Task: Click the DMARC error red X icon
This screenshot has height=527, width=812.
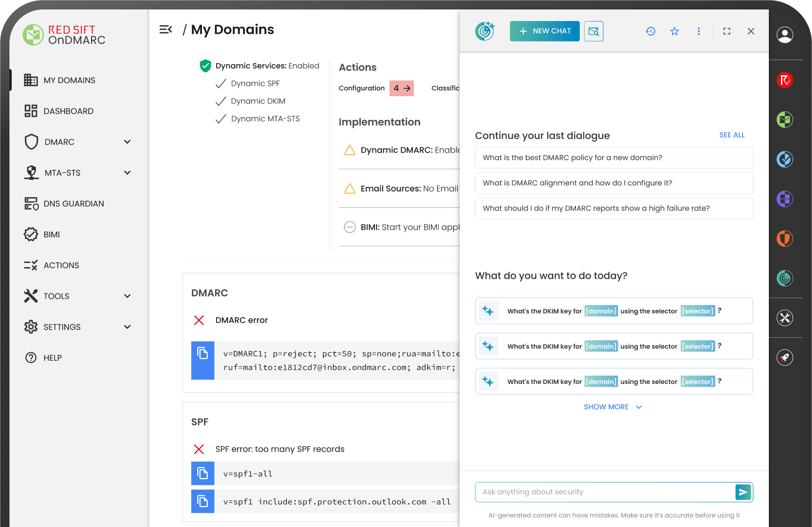Action: point(199,320)
